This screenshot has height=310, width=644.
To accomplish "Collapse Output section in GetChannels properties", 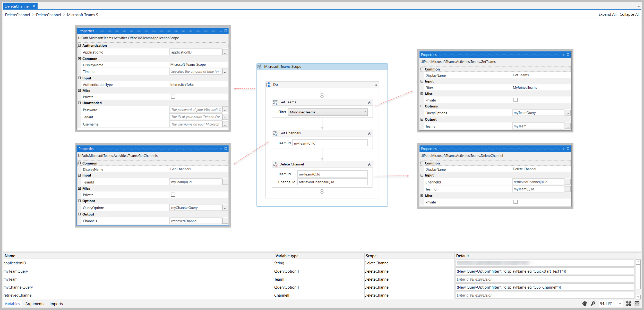I will [80, 214].
